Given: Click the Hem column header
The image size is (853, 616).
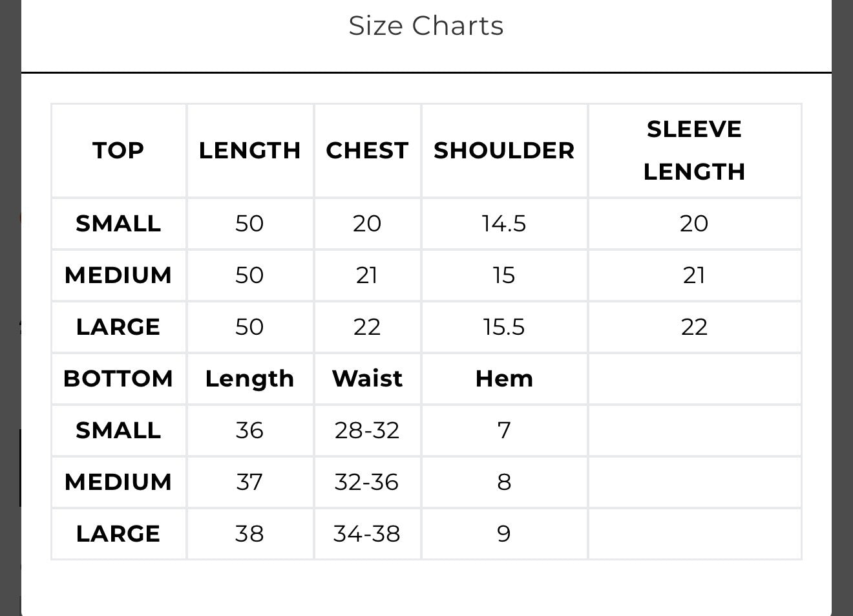Looking at the screenshot, I should pyautogui.click(x=504, y=379).
